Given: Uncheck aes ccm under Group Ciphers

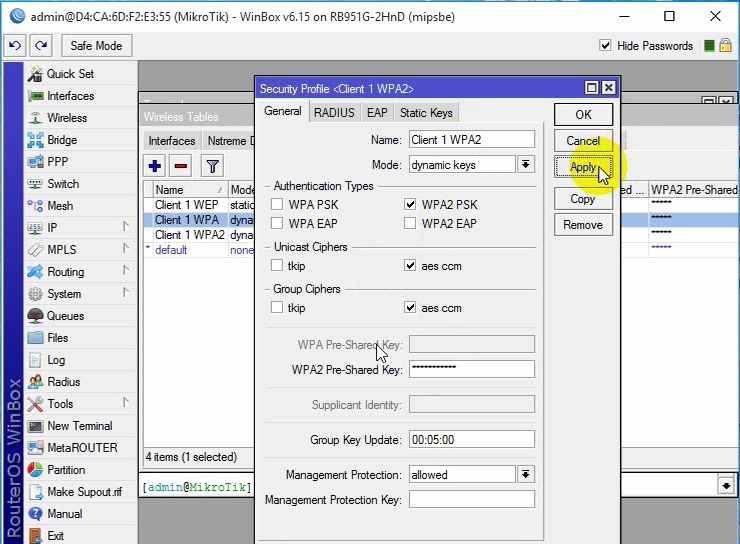Looking at the screenshot, I should tap(410, 308).
